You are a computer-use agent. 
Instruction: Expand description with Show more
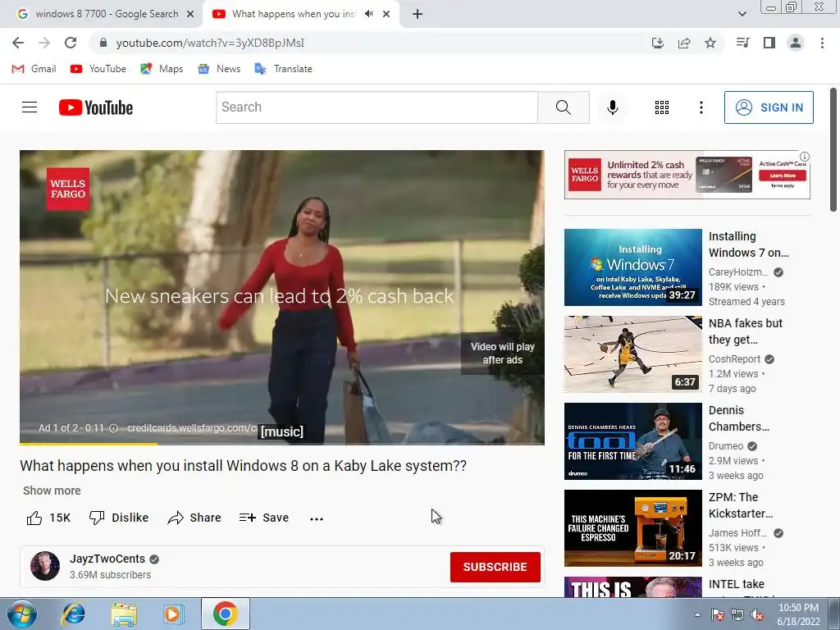[x=52, y=491]
